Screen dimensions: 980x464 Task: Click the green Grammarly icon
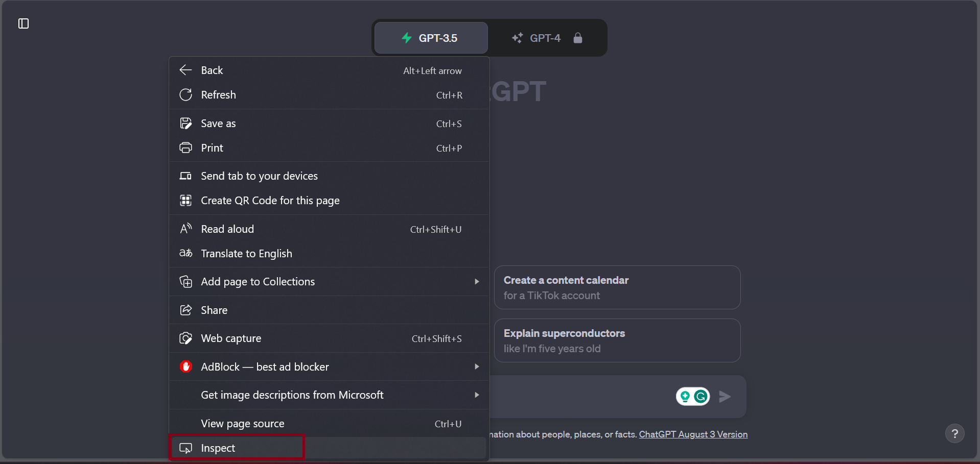click(701, 397)
